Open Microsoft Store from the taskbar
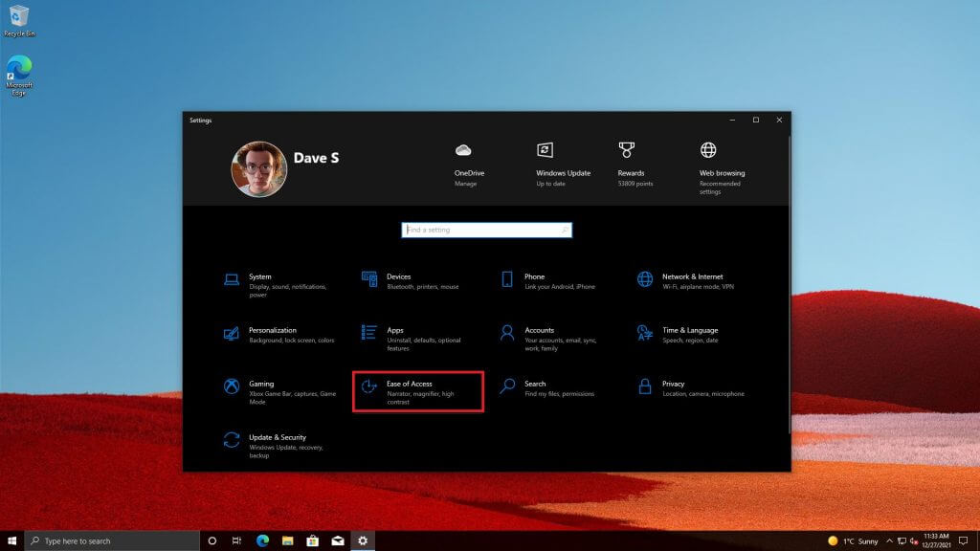The height and width of the screenshot is (551, 980). pyautogui.click(x=312, y=540)
